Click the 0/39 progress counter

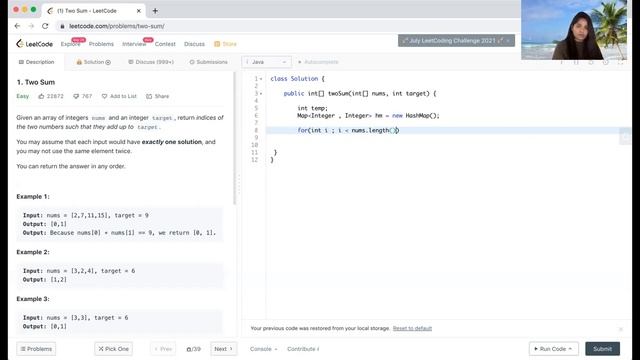(x=193, y=349)
